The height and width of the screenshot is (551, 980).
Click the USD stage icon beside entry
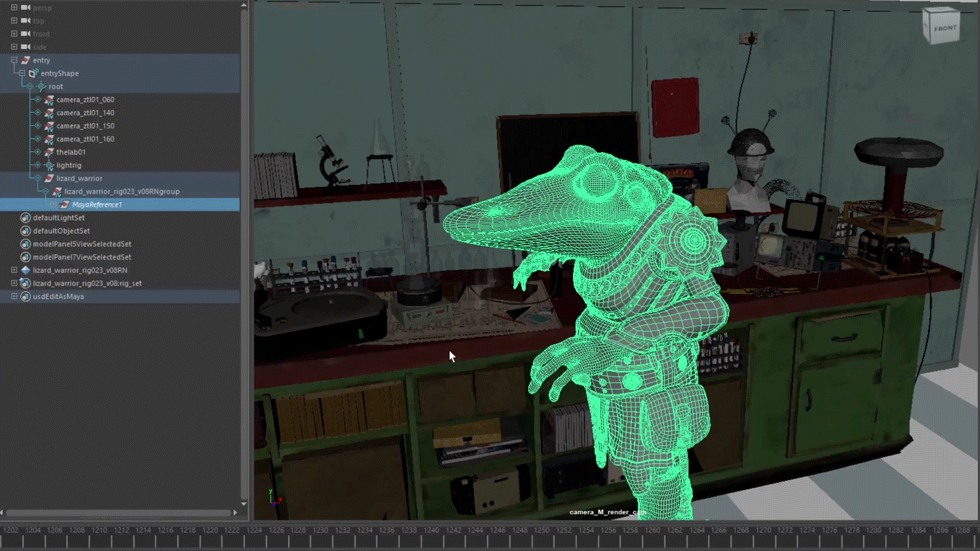tap(26, 60)
